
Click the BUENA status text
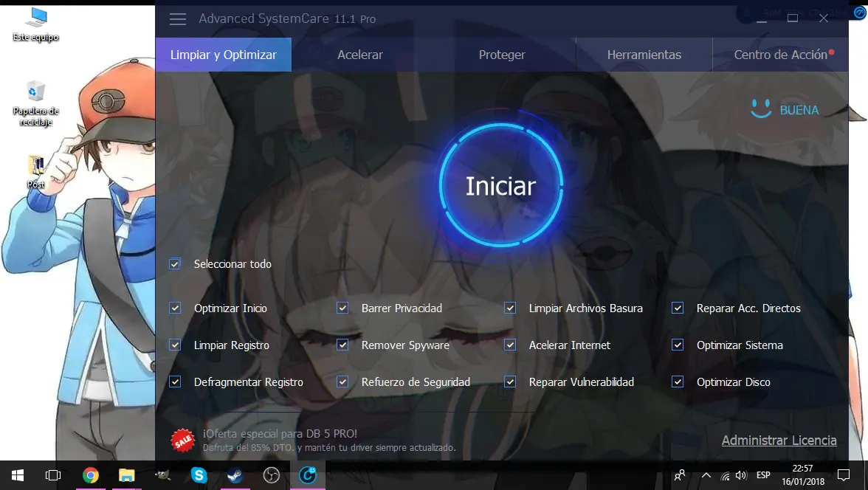tap(799, 110)
